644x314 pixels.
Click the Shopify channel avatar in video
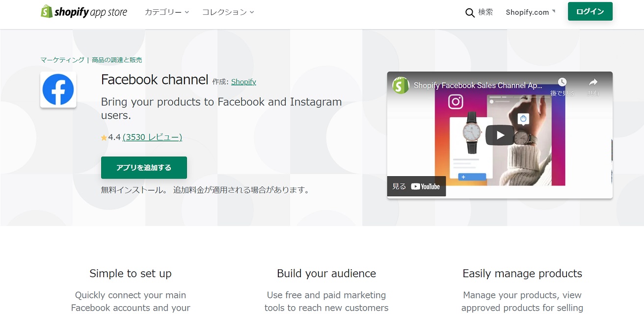[401, 85]
